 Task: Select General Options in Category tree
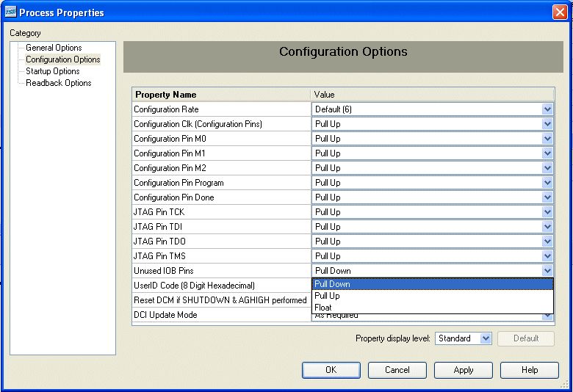[54, 48]
